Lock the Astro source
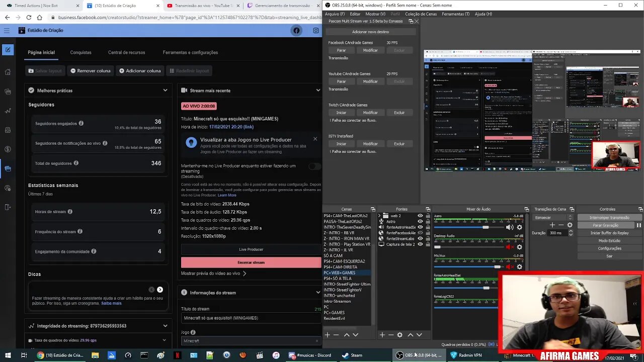 pyautogui.click(x=428, y=221)
